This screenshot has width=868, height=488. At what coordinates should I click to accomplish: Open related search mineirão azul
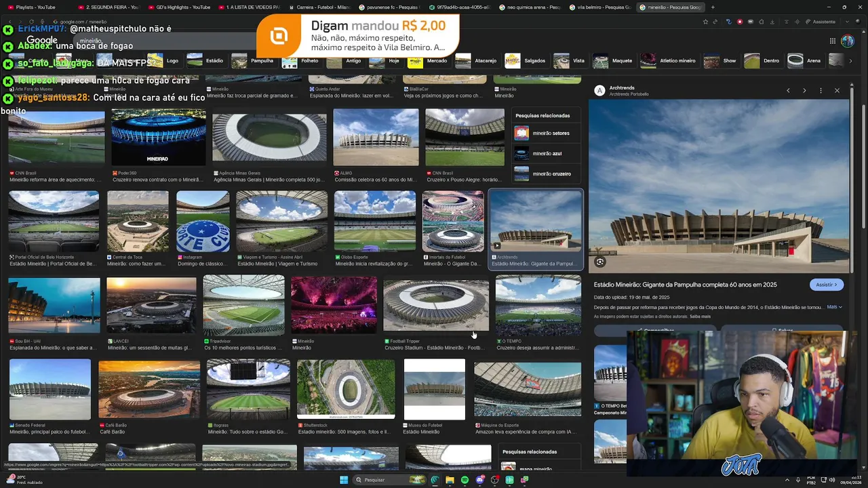pos(547,153)
